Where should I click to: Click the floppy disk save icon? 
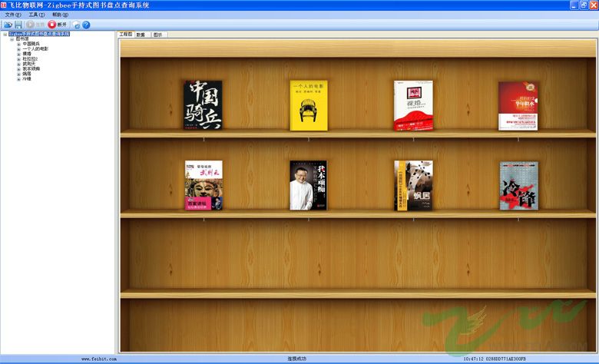tap(18, 25)
